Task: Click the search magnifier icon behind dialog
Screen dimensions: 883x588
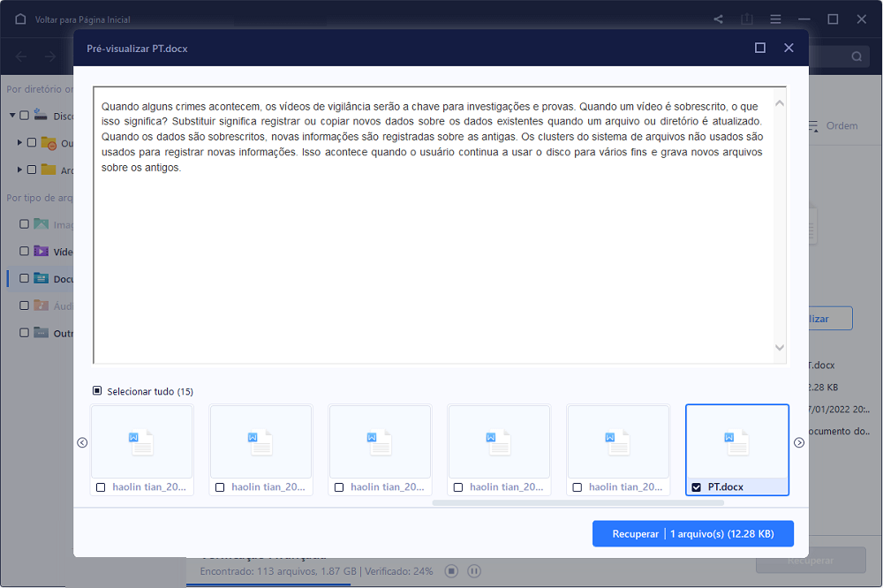Action: click(x=857, y=57)
